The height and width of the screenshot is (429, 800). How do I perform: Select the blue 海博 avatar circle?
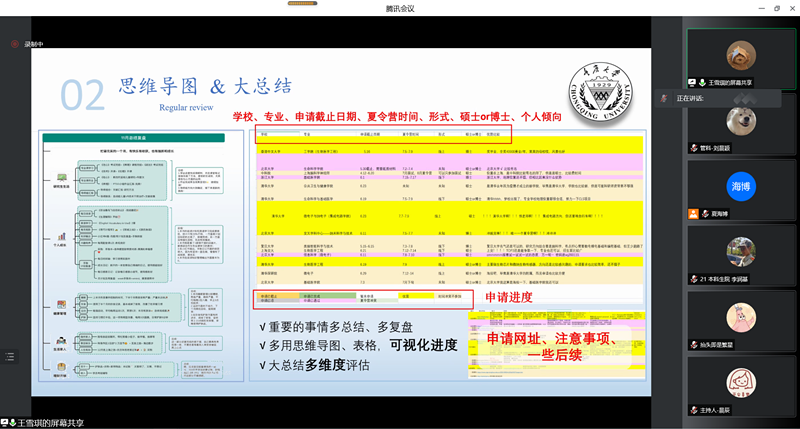[x=741, y=186]
